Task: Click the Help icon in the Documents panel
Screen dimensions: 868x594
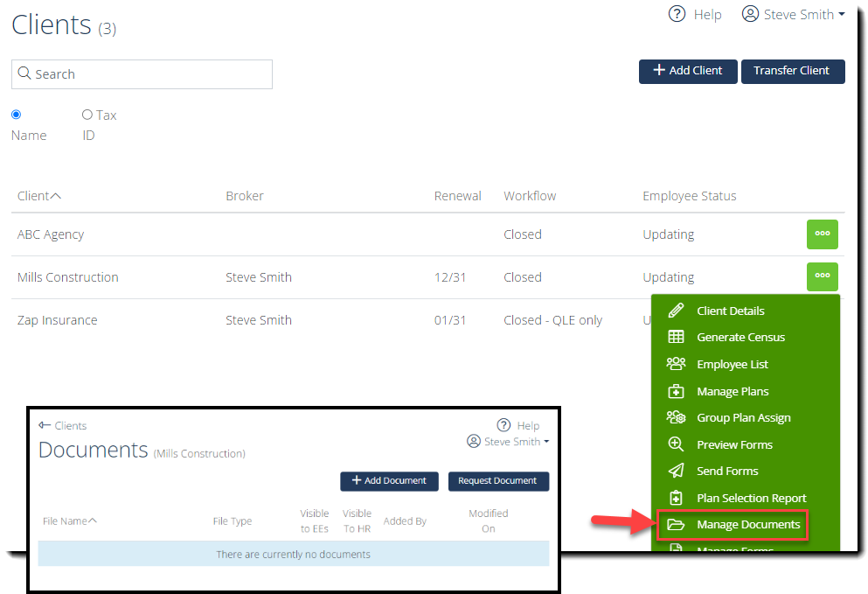Action: pos(503,425)
